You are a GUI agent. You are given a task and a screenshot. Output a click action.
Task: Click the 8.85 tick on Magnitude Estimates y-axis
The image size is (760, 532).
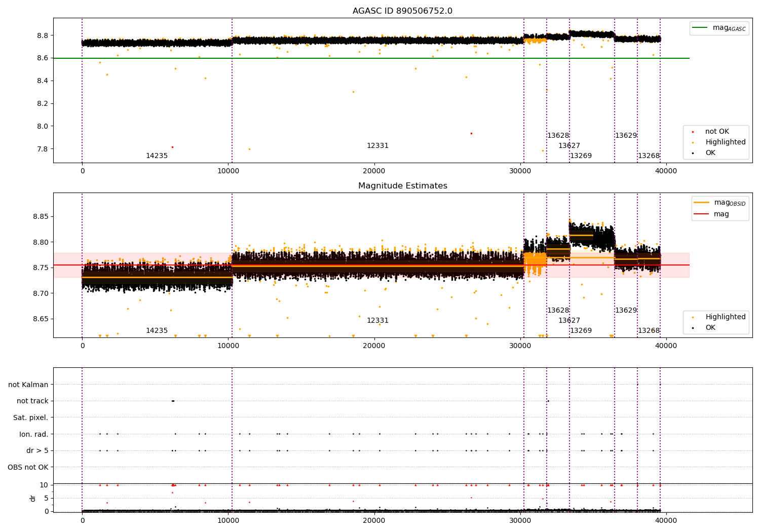(41, 216)
